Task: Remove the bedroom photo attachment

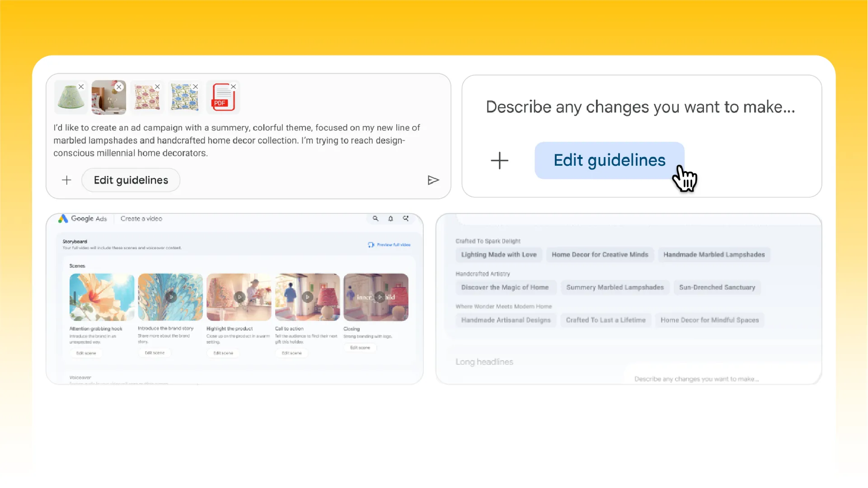Action: click(x=119, y=87)
